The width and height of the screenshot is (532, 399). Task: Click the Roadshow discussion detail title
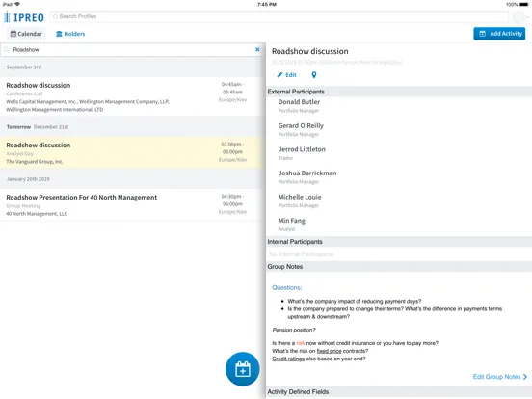pyautogui.click(x=309, y=51)
